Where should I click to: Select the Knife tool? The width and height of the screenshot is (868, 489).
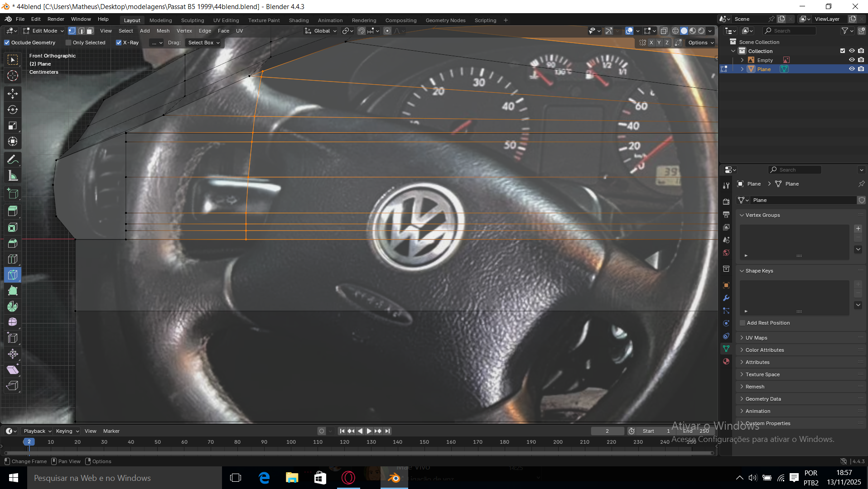coord(13,275)
